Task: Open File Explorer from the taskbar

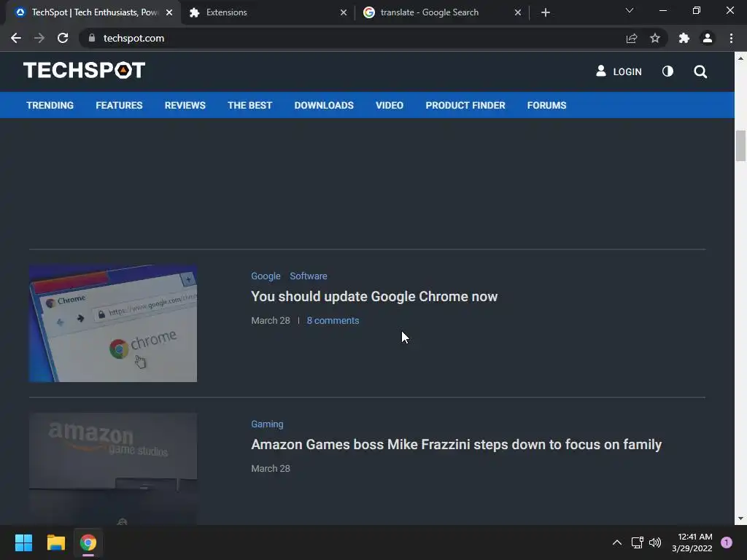Action: 55,542
